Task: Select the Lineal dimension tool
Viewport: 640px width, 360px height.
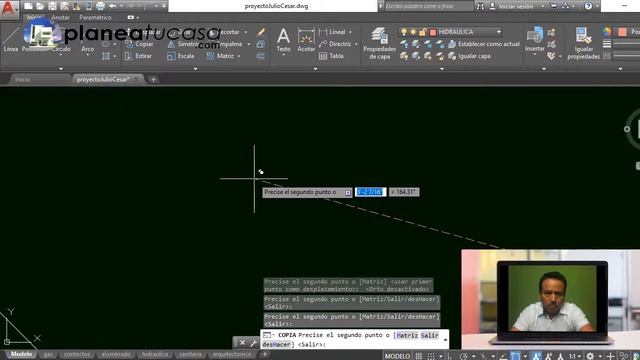Action: 332,32
